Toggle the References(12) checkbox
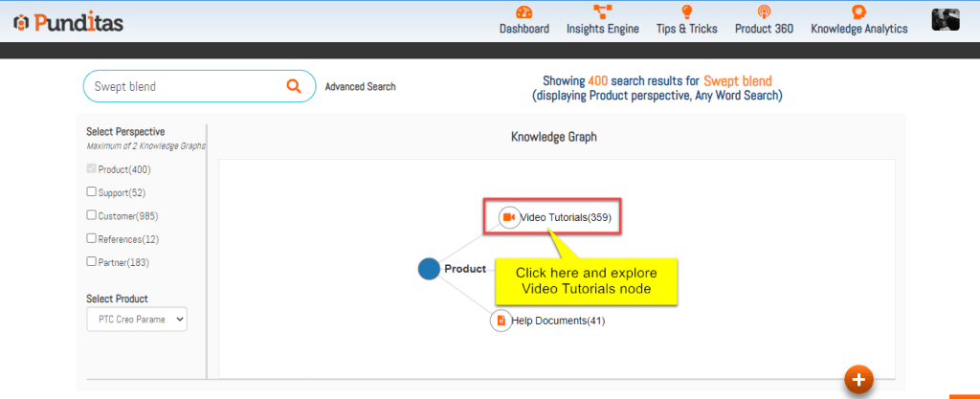The image size is (980, 399). (92, 238)
